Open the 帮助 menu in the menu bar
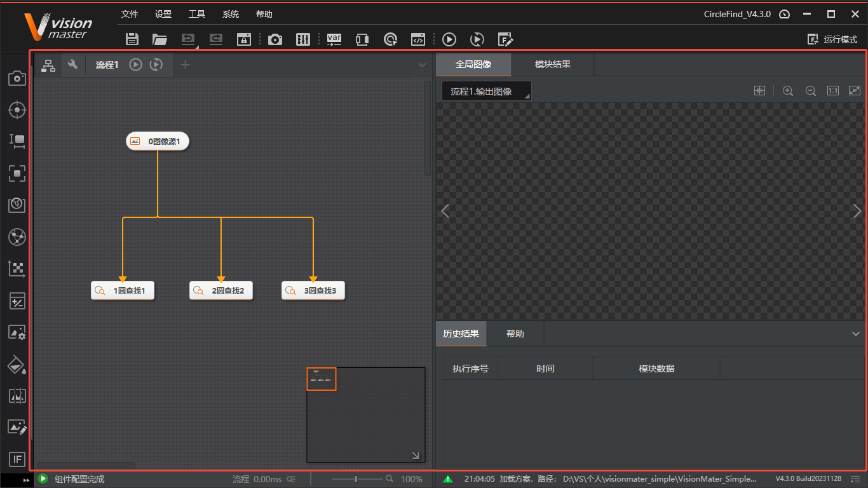Viewport: 868px width, 488px height. pos(264,14)
